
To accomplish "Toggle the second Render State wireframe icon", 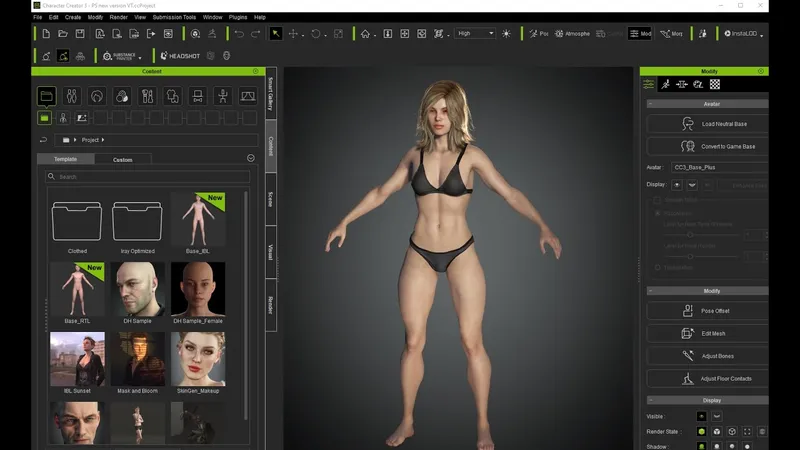I will point(717,432).
